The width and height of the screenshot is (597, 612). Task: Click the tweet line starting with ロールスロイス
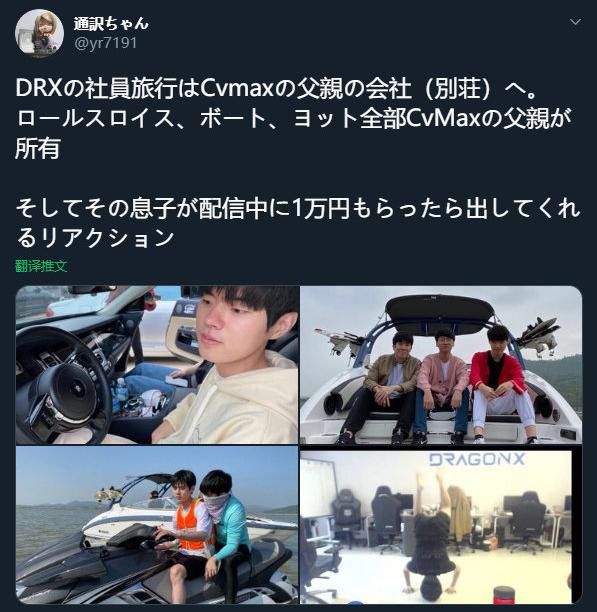tap(294, 118)
